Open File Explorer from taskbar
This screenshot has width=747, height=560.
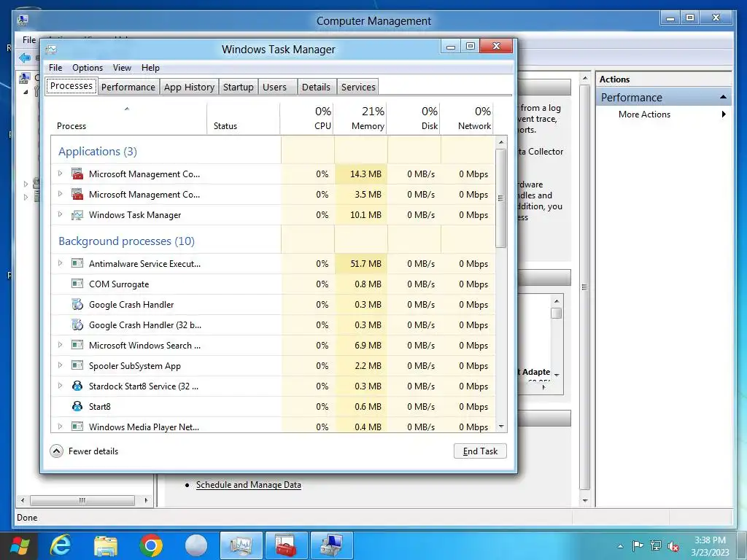pyautogui.click(x=106, y=545)
